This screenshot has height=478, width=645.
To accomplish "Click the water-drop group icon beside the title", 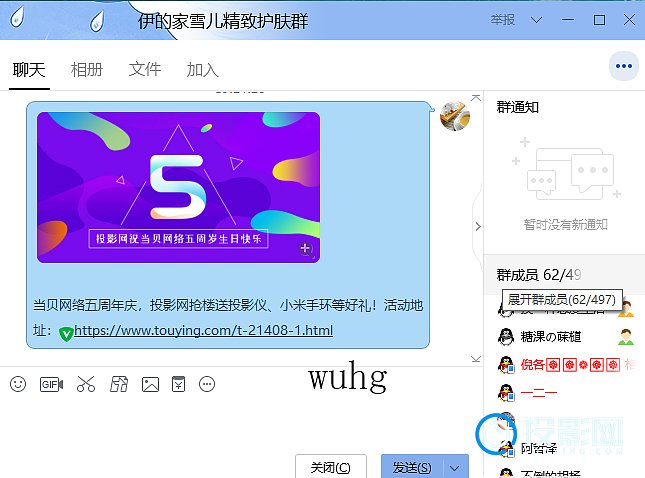I will [97, 21].
